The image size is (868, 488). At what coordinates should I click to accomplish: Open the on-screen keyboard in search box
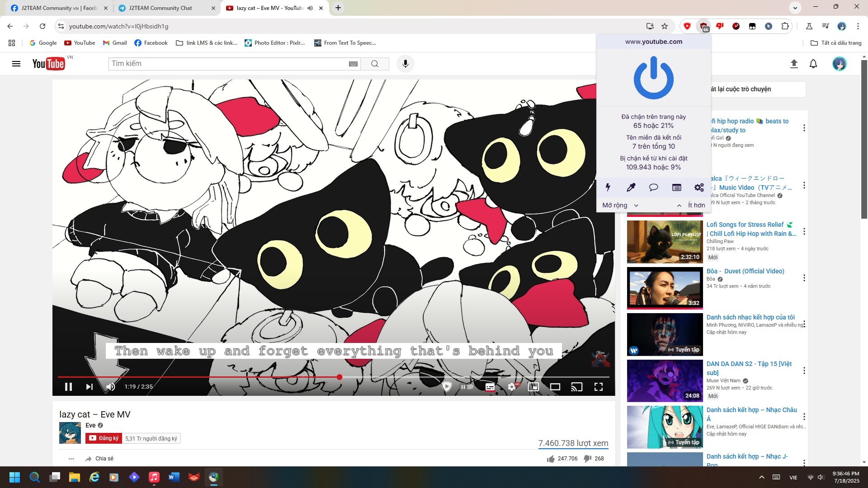click(354, 64)
